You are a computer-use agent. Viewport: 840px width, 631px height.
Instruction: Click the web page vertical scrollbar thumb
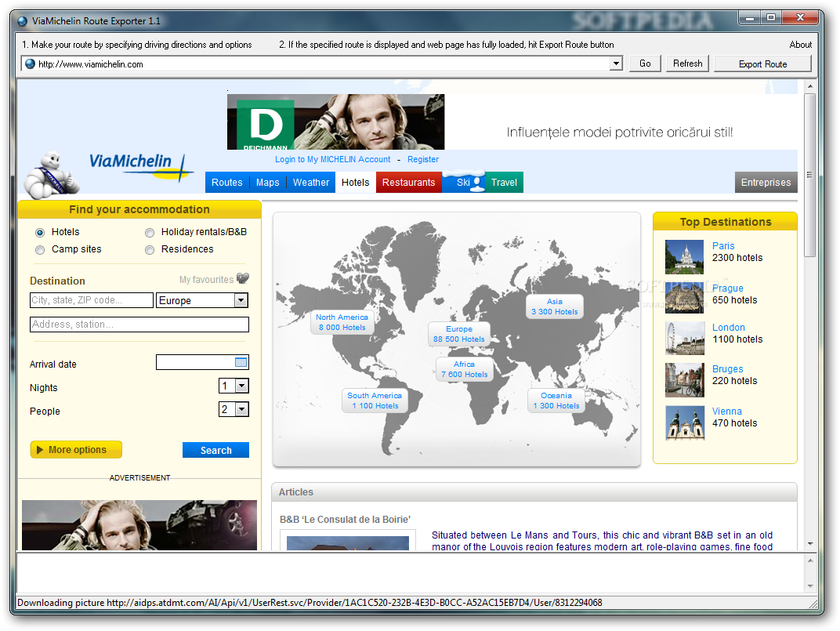pyautogui.click(x=809, y=175)
